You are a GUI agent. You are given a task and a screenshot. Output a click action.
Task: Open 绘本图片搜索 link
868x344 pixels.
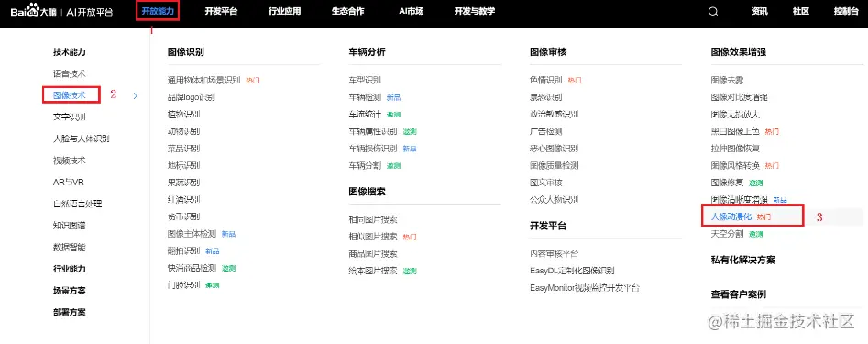click(372, 271)
